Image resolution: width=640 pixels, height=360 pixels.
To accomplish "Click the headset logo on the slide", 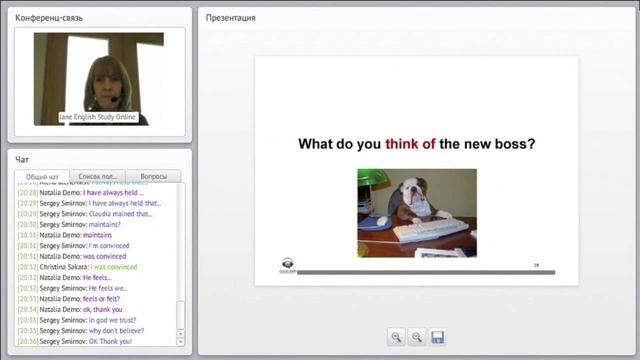I will 288,264.
